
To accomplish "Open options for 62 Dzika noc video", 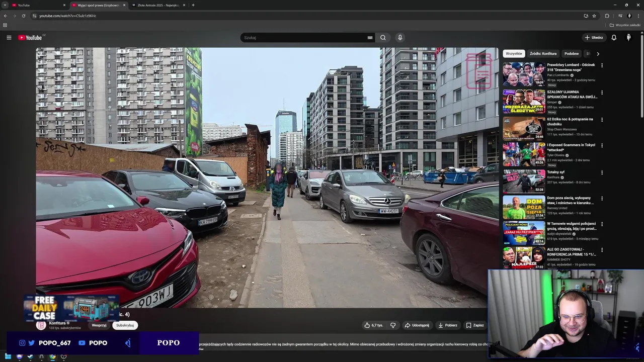I will [x=602, y=120].
